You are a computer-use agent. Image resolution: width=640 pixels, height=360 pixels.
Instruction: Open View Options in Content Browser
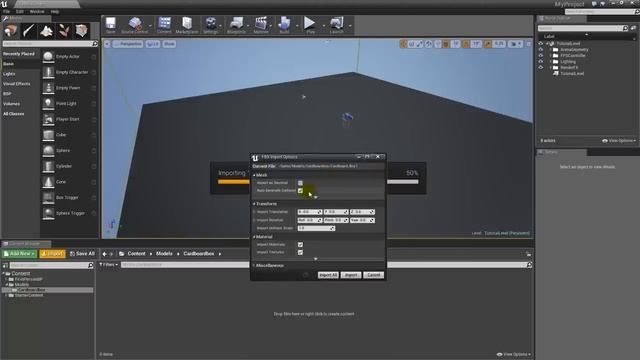[x=514, y=354]
